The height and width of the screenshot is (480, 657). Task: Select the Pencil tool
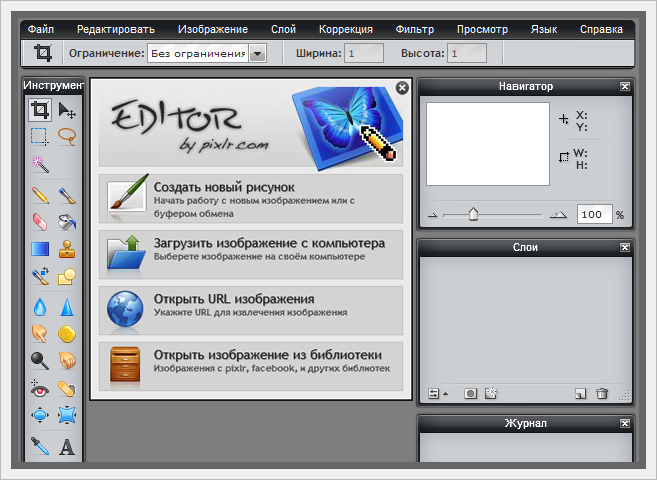click(40, 195)
